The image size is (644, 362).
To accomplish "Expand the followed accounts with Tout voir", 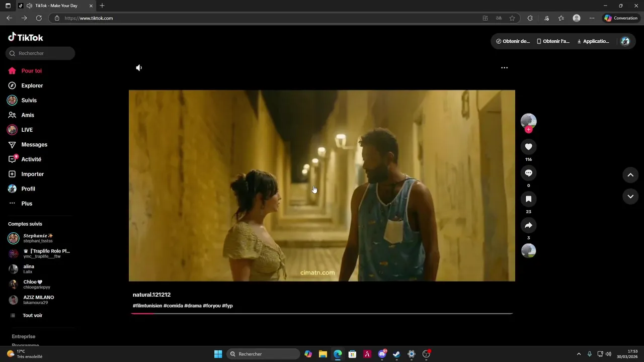I will point(32,315).
